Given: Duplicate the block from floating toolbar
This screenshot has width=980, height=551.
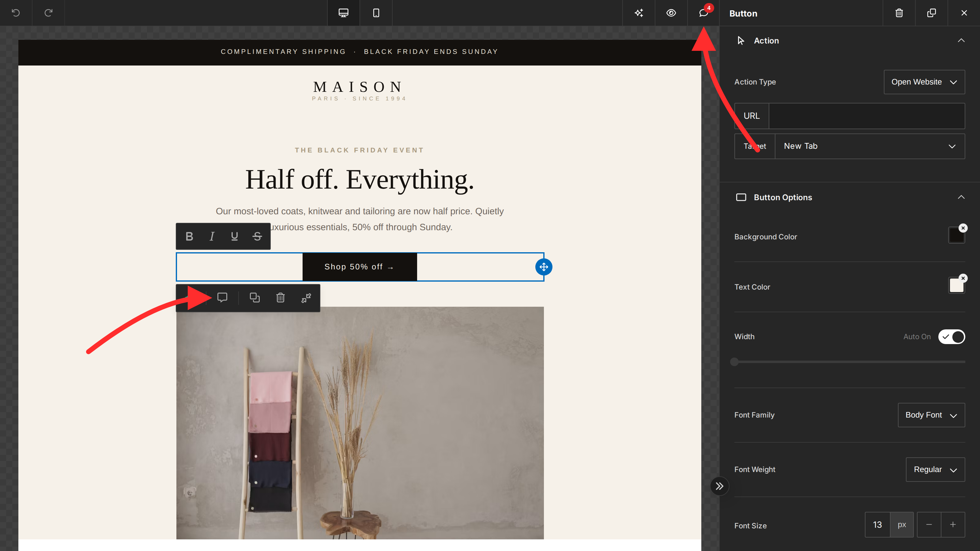Looking at the screenshot, I should [254, 298].
